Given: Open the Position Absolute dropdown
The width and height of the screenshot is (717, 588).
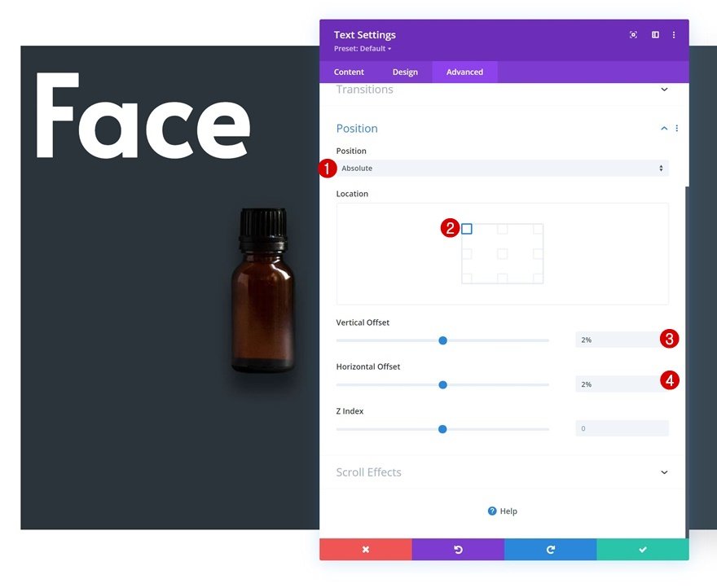Looking at the screenshot, I should (x=503, y=169).
